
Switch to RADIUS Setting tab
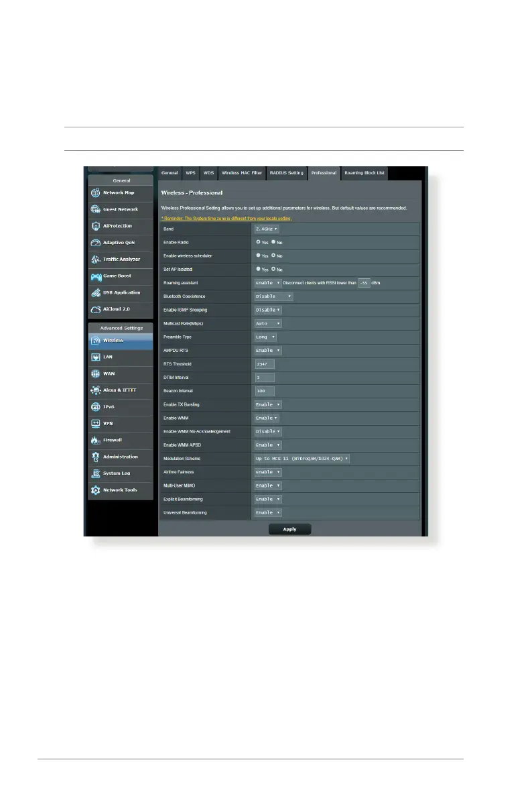[286, 173]
